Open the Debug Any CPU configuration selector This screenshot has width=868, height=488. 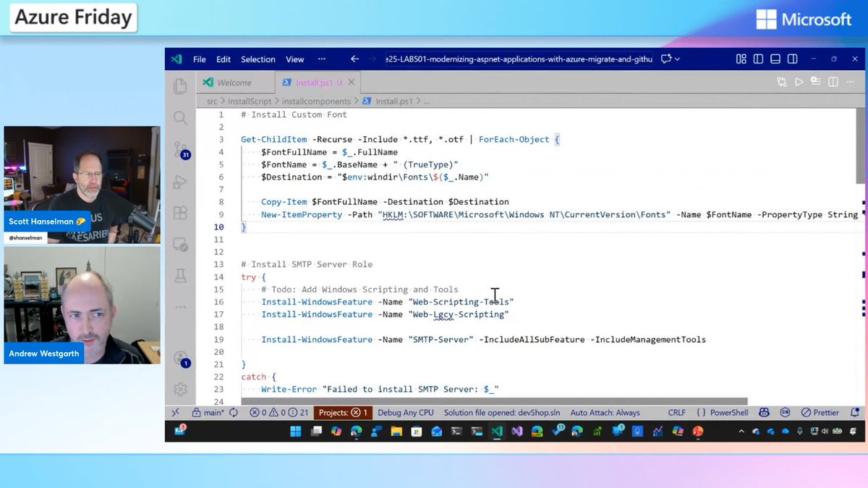point(405,413)
